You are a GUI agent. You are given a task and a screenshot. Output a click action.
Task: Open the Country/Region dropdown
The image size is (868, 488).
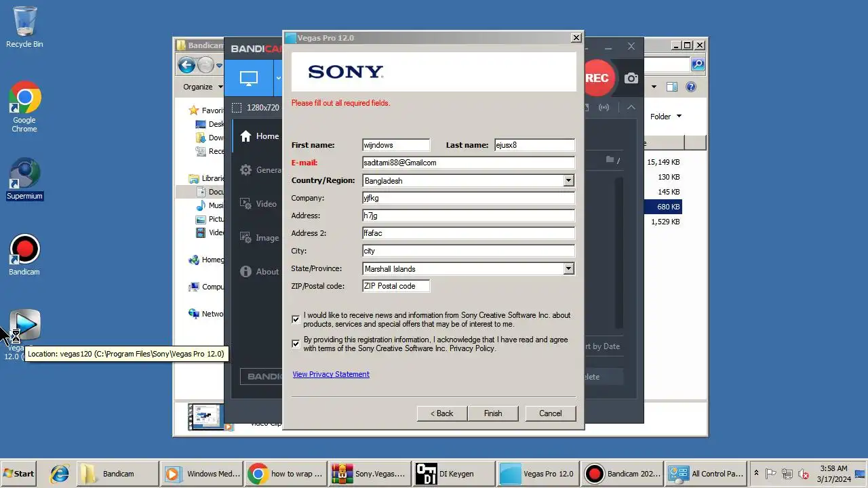[x=568, y=180]
